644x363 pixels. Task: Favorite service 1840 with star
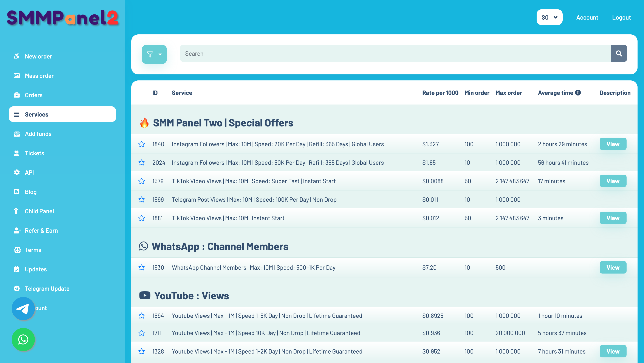(x=141, y=144)
